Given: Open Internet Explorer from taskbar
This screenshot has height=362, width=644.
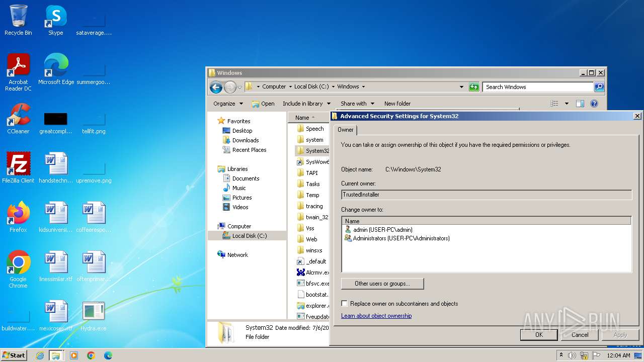Looking at the screenshot, I should coord(40,355).
